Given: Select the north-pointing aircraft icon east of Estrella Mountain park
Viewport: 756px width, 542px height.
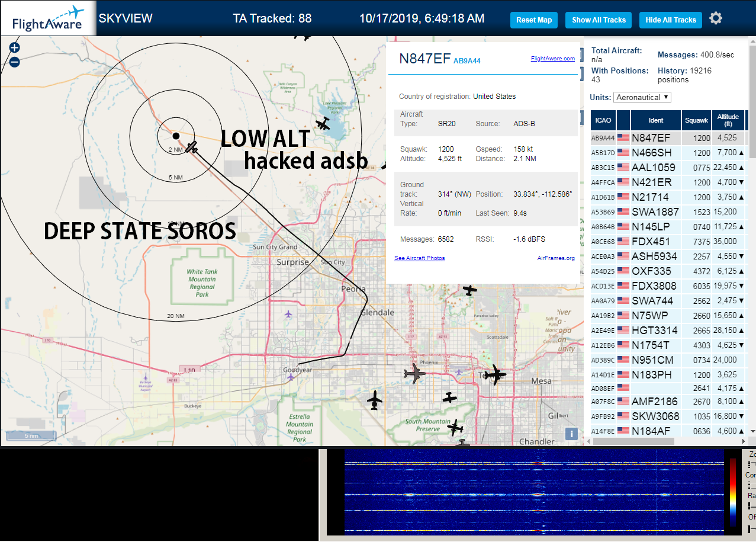Looking at the screenshot, I should 374,400.
